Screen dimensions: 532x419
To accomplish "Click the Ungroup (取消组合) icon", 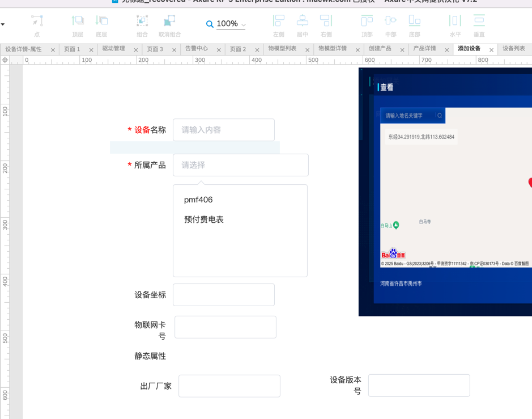I will point(169,22).
